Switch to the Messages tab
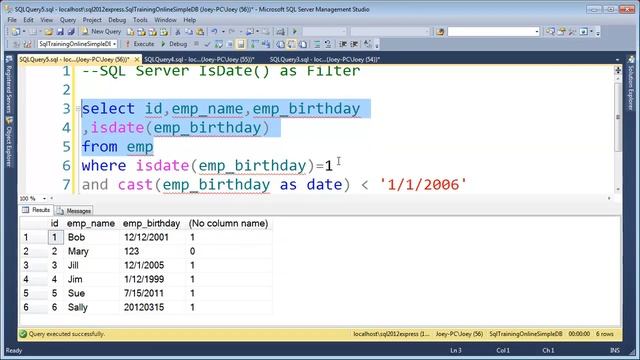The width and height of the screenshot is (640, 360). pos(74,211)
